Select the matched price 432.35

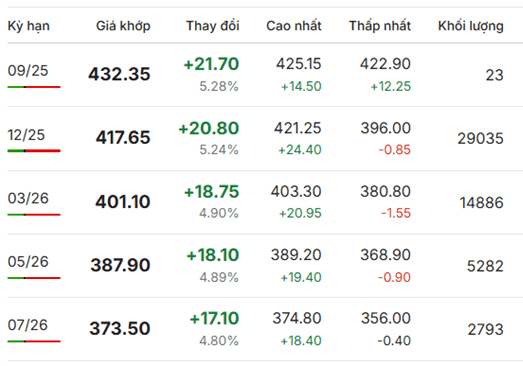click(119, 74)
